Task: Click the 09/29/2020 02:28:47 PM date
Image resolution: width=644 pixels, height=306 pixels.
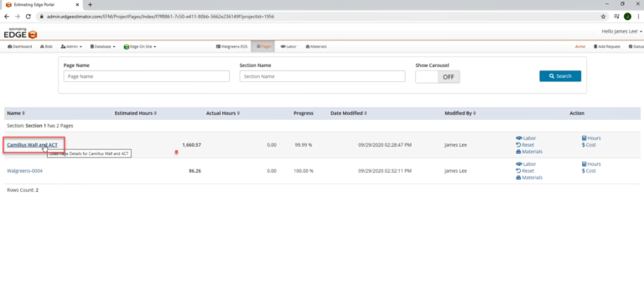Action: coord(385,145)
